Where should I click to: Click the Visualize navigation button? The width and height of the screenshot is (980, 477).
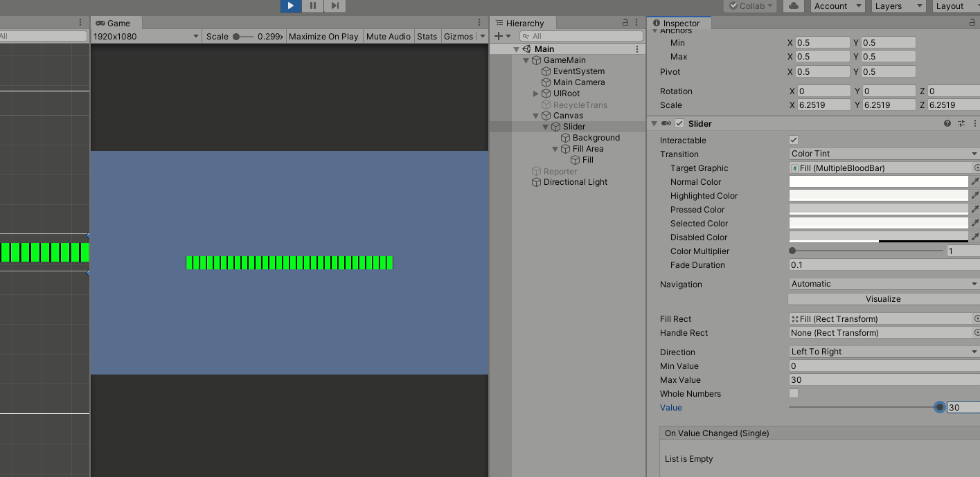point(883,298)
